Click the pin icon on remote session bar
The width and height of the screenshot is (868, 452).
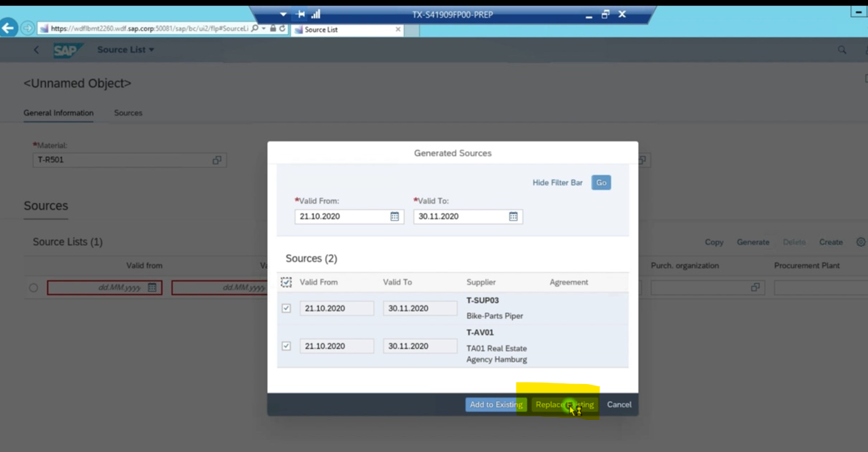coord(300,14)
